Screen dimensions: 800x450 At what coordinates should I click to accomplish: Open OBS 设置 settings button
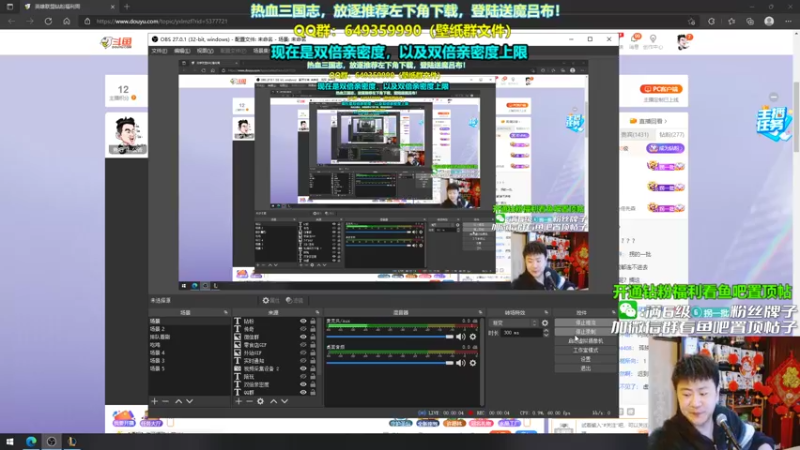(x=585, y=359)
